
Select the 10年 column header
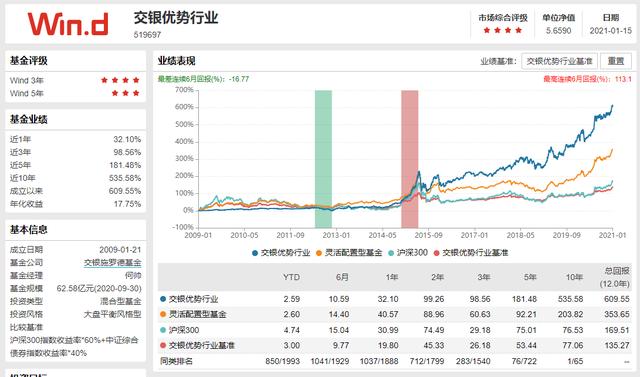(x=574, y=277)
